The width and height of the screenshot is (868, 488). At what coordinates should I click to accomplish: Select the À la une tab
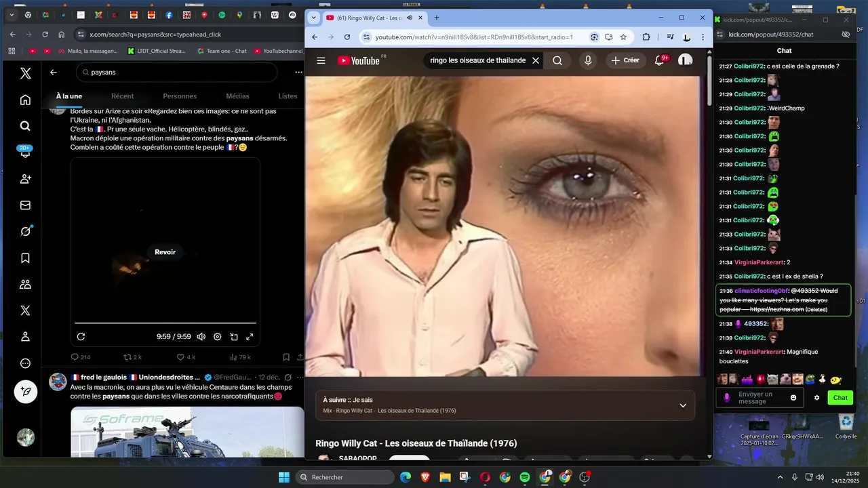pos(69,96)
